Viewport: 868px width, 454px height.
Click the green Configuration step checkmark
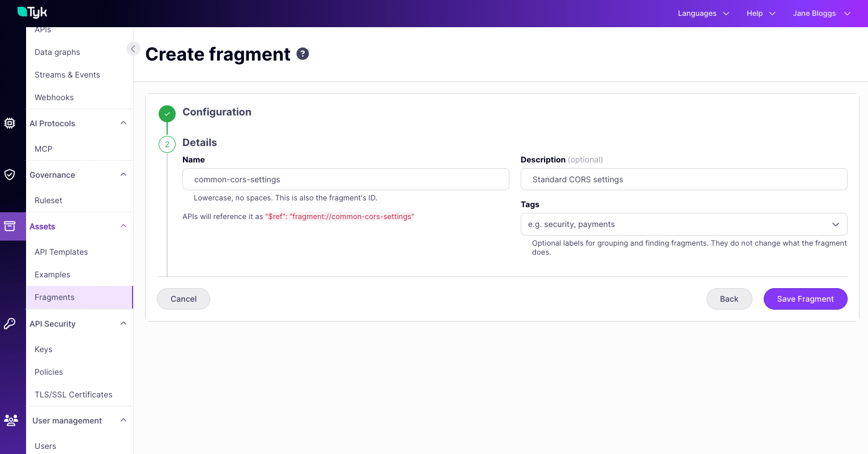click(x=167, y=114)
